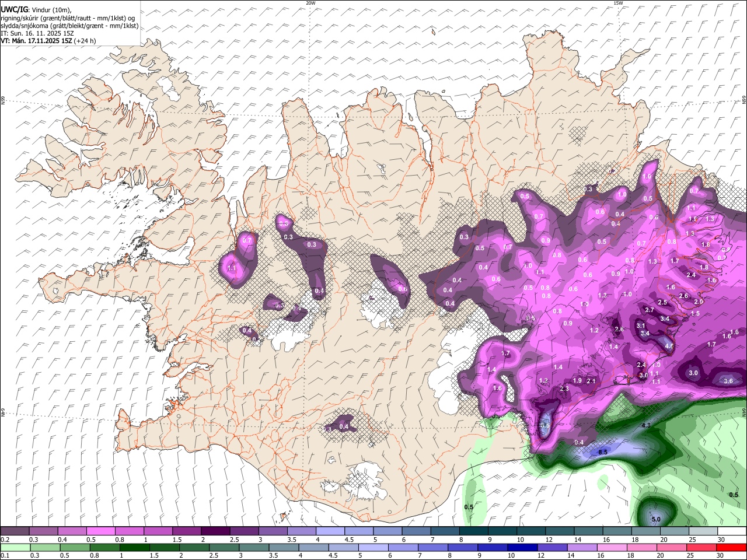Image resolution: width=747 pixels, height=560 pixels.
Task: Click the 3.6 snow value at the east edge
Action: pos(728,381)
